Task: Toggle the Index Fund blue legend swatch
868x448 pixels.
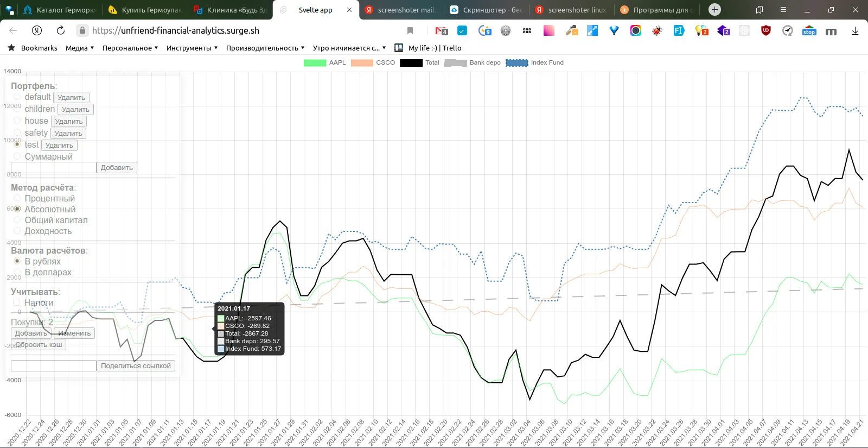Action: (517, 63)
